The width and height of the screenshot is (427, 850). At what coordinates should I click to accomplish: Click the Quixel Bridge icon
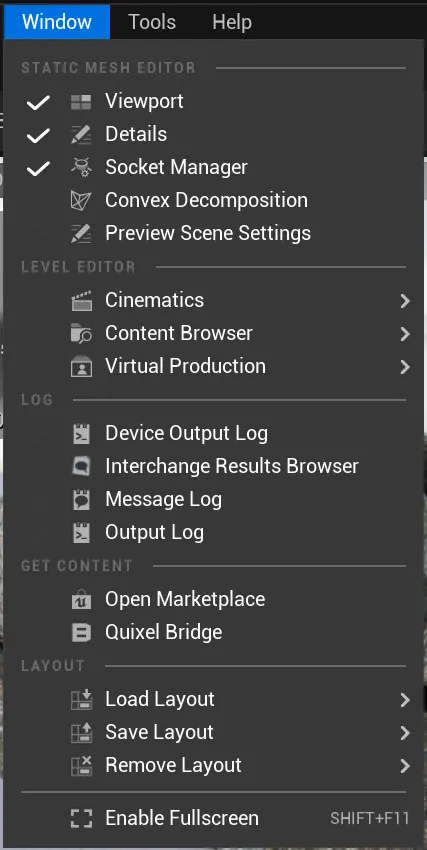tap(81, 633)
